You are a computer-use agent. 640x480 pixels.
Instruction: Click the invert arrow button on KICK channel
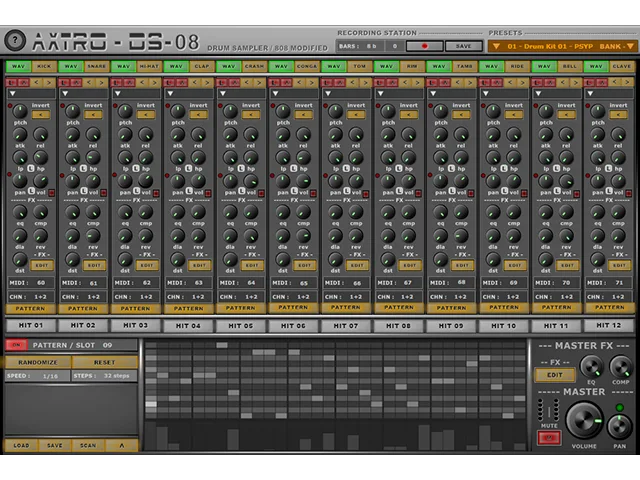coord(41,115)
